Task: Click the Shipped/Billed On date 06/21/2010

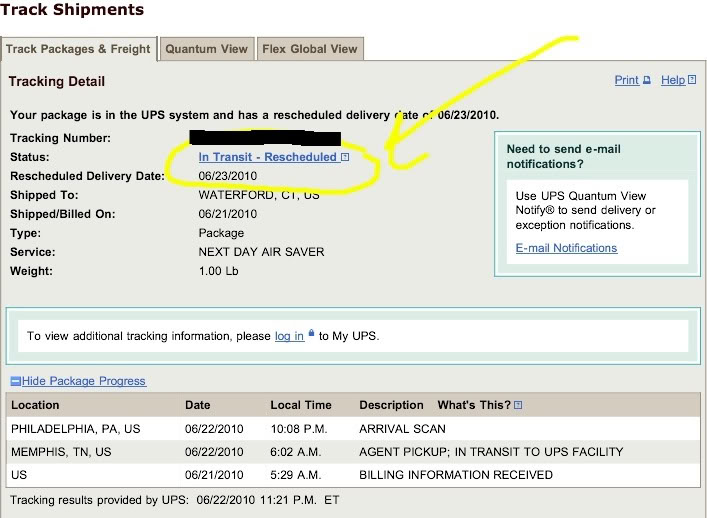Action: tap(228, 214)
